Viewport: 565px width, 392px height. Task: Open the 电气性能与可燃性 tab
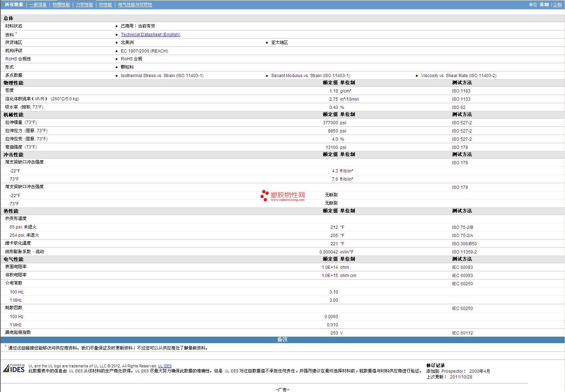pos(135,5)
